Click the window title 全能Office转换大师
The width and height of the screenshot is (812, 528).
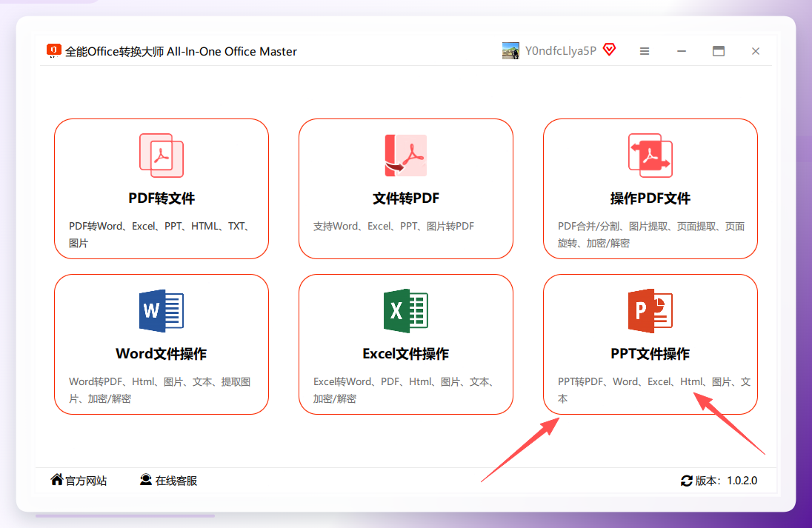coord(181,51)
